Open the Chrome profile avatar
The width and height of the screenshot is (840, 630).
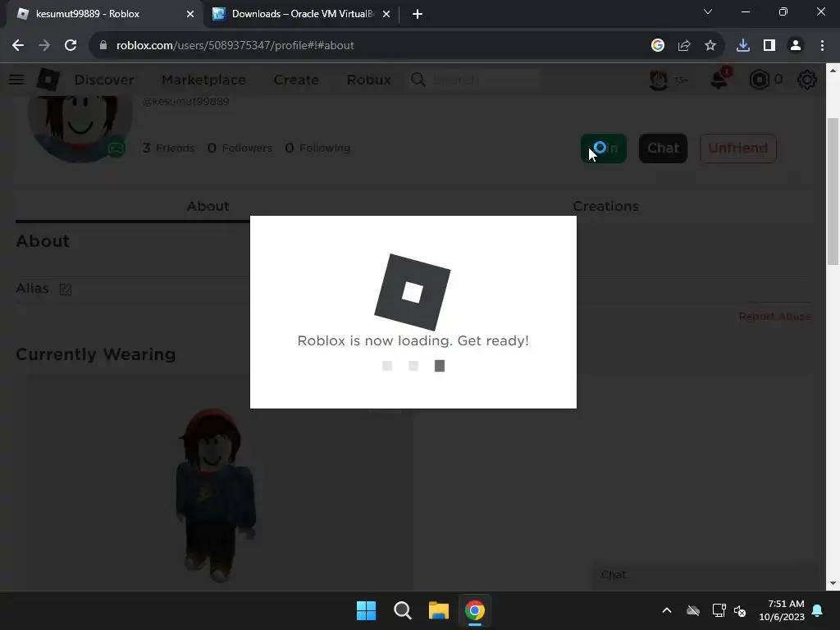pos(796,46)
